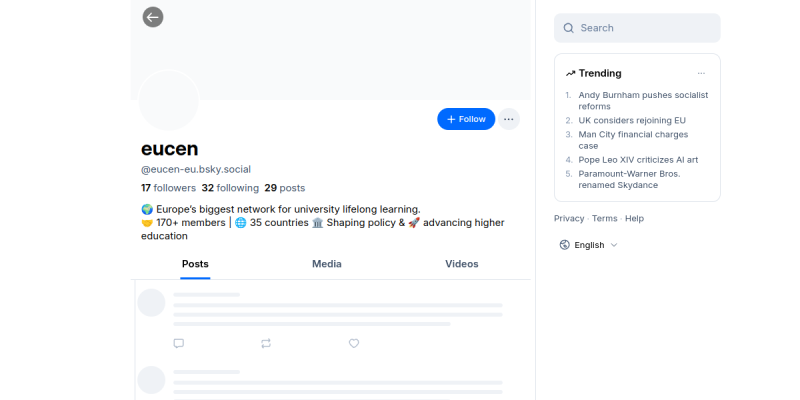Viewport: 800px width, 400px height.
Task: View the 32 following list
Action: coord(230,188)
